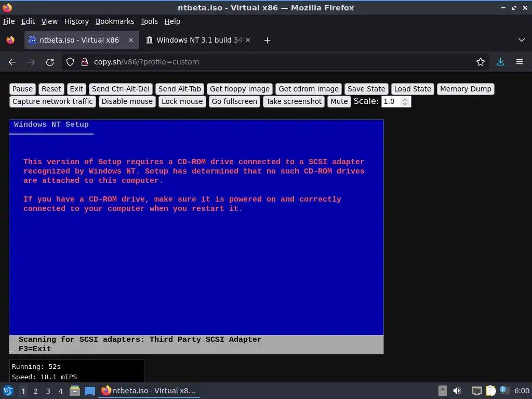Reset the virtual machine
532x399 pixels.
(x=51, y=89)
